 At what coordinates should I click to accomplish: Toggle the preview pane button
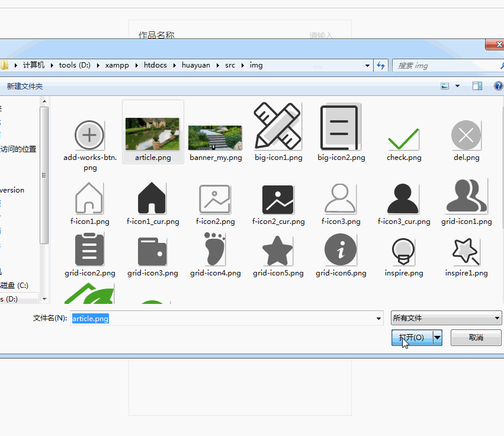[477, 86]
